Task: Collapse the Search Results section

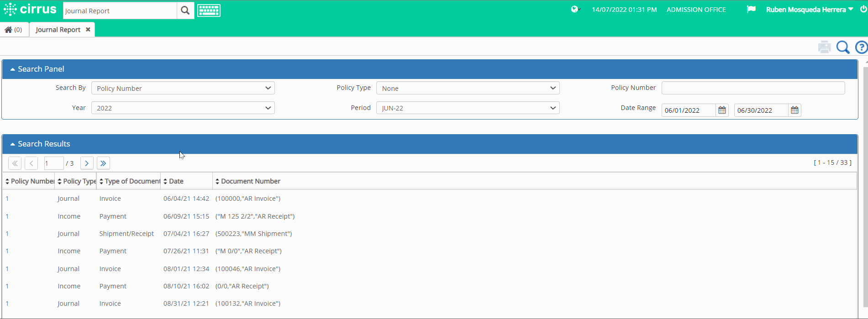Action: pos(13,144)
